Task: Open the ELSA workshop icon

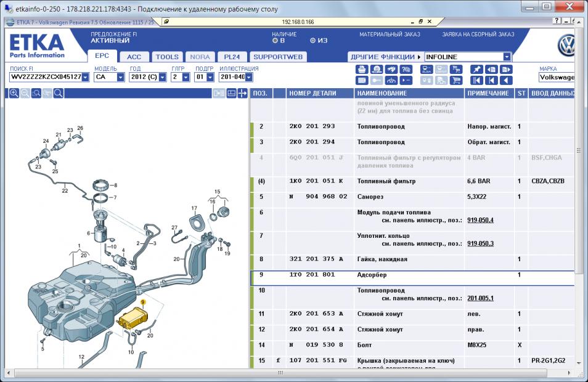Action: click(x=427, y=70)
